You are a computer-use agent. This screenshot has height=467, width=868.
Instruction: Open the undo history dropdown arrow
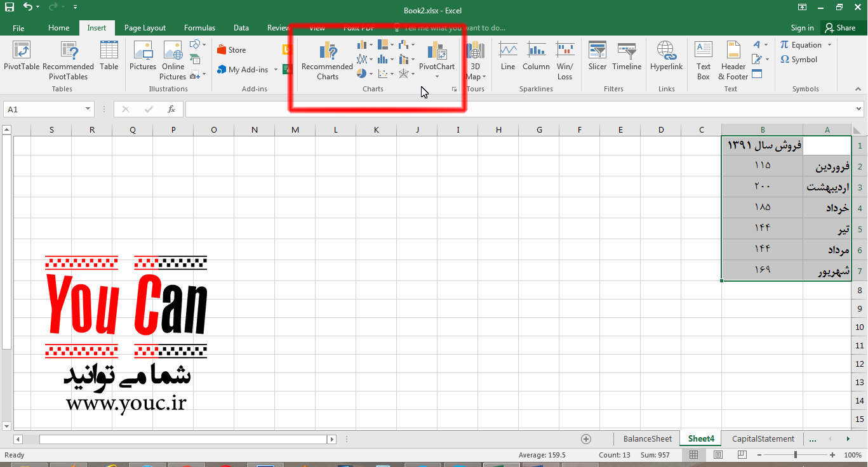(37, 8)
